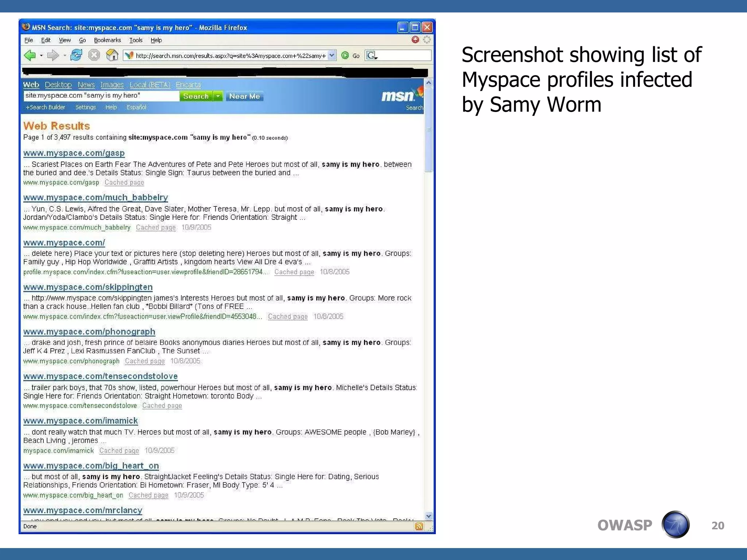The width and height of the screenshot is (747, 560).
Task: Switch to the News search tab
Action: [x=86, y=85]
